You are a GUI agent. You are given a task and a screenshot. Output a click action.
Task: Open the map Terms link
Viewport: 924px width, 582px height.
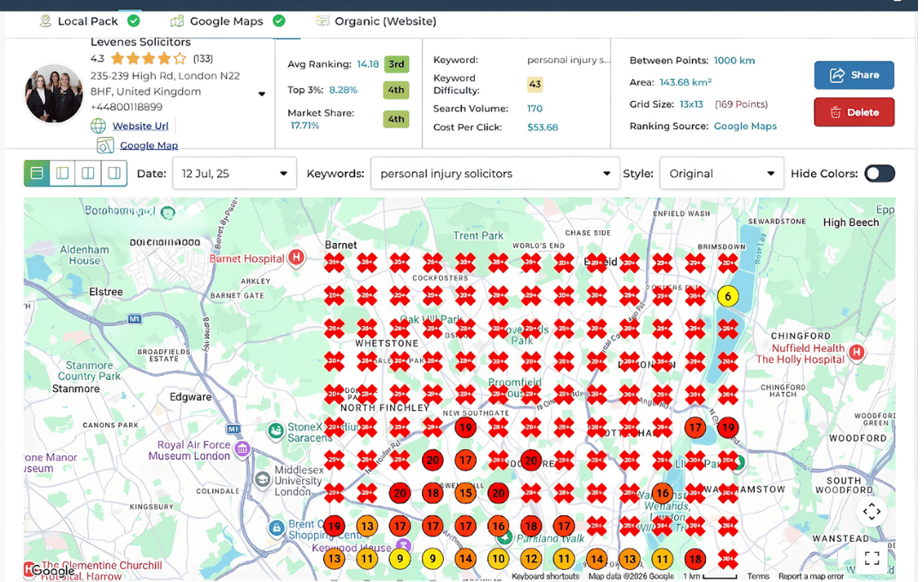coord(758,576)
